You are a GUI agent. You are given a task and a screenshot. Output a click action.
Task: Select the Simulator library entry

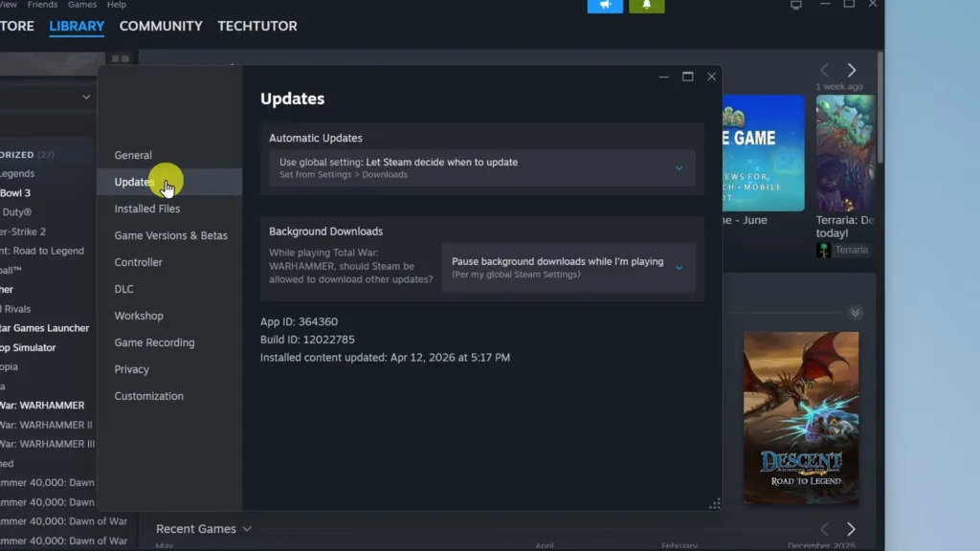click(28, 347)
